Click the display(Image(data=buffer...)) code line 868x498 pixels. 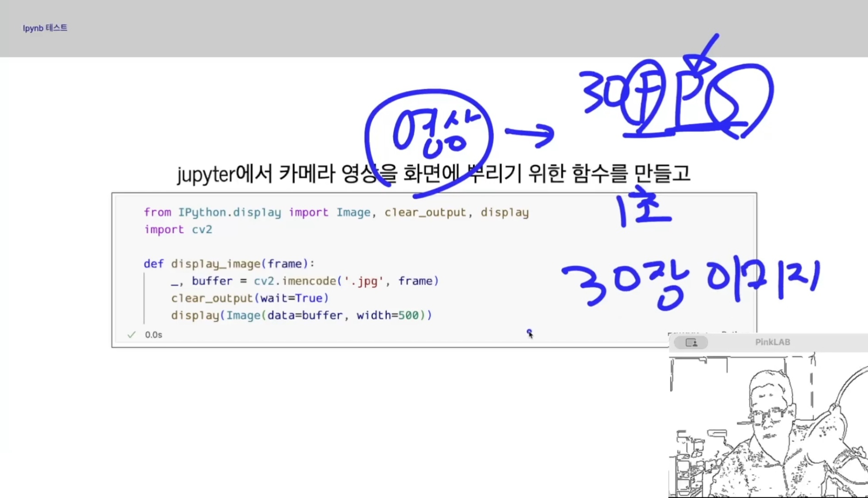click(301, 315)
